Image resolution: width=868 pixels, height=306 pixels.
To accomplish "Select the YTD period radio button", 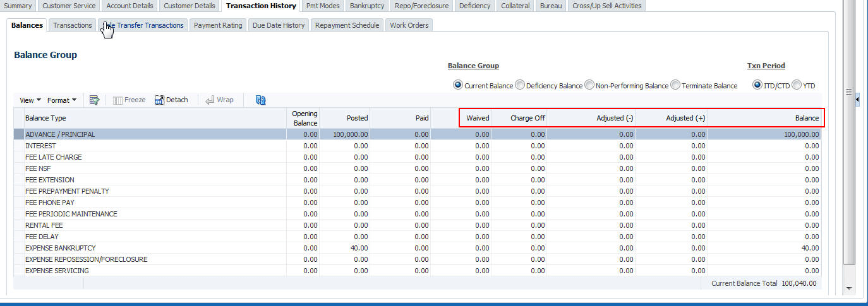I will pos(797,85).
